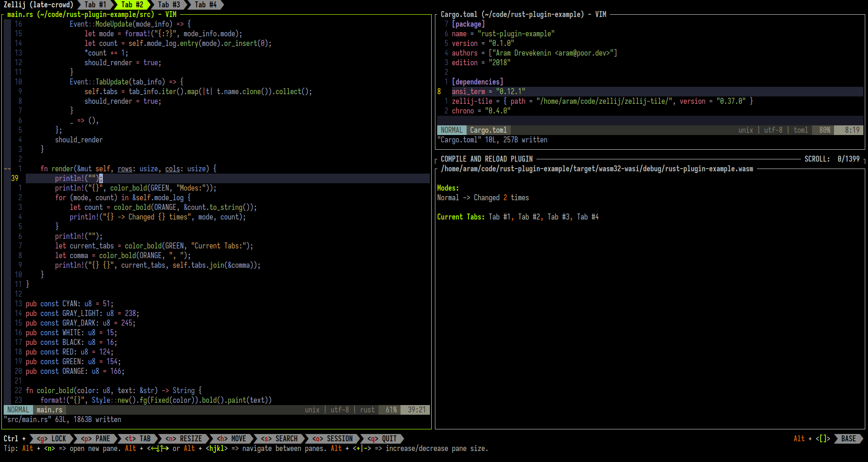Click the let comma assignment line
Image resolution: width=868 pixels, height=462 pixels.
point(123,255)
